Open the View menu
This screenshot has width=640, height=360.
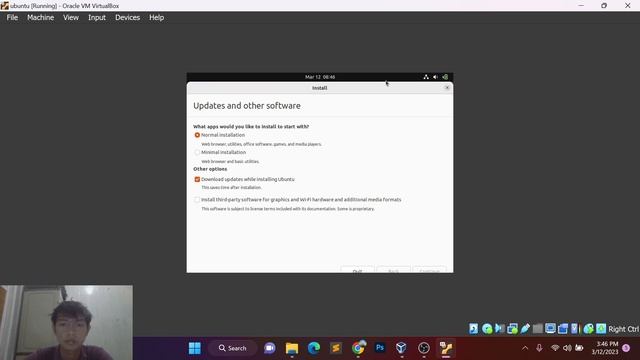click(71, 18)
